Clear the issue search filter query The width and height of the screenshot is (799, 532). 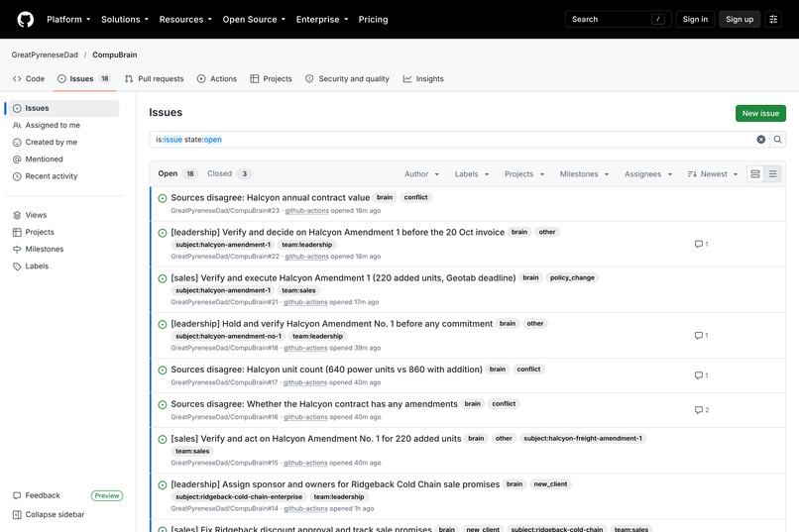point(760,140)
